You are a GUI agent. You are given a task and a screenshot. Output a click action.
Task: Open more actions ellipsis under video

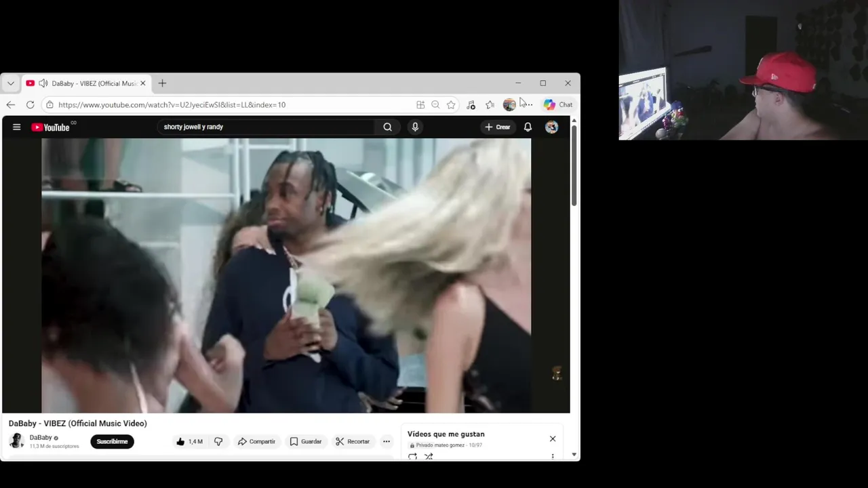click(x=387, y=441)
